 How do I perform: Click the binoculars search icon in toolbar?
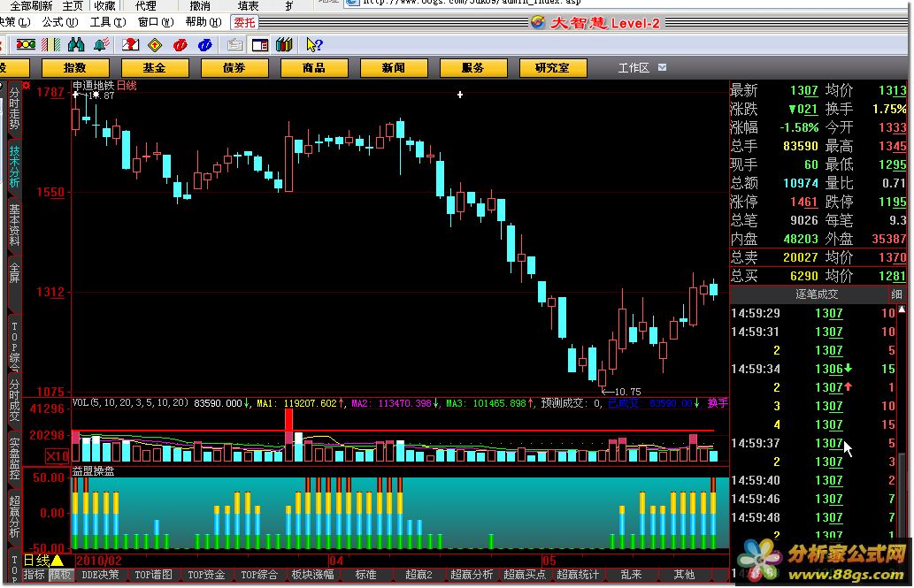76,44
